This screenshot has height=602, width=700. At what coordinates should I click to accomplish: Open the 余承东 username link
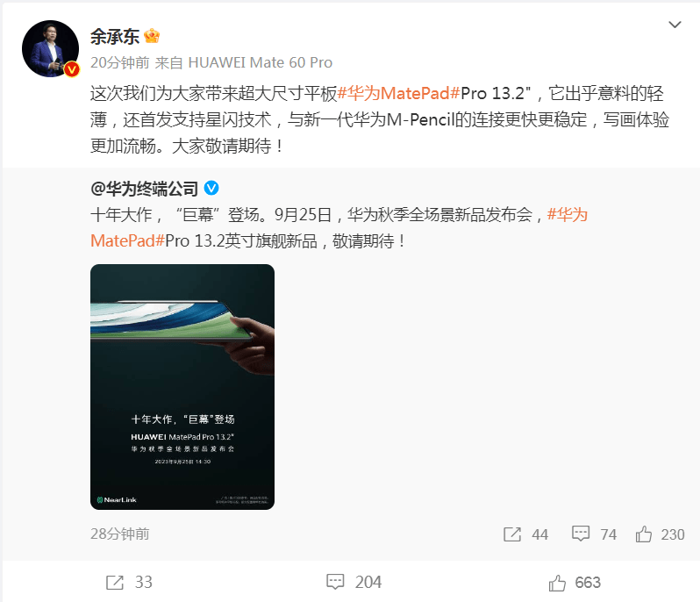tap(115, 37)
